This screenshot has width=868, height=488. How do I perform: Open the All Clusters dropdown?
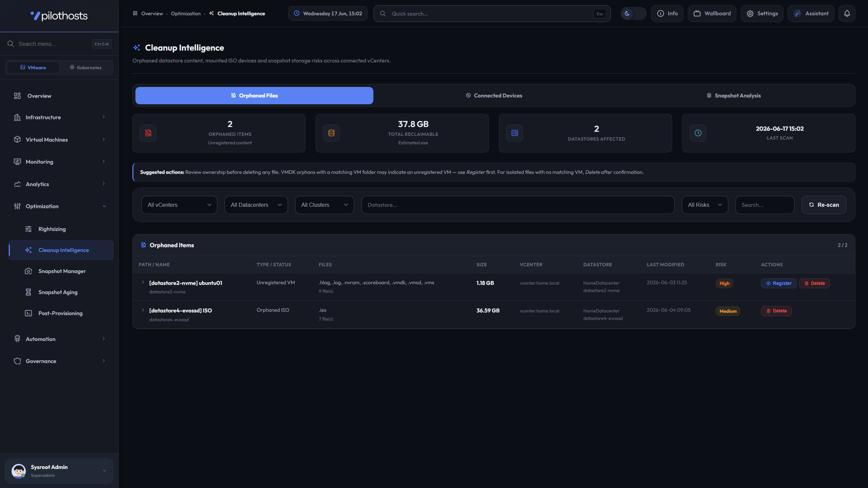(325, 205)
